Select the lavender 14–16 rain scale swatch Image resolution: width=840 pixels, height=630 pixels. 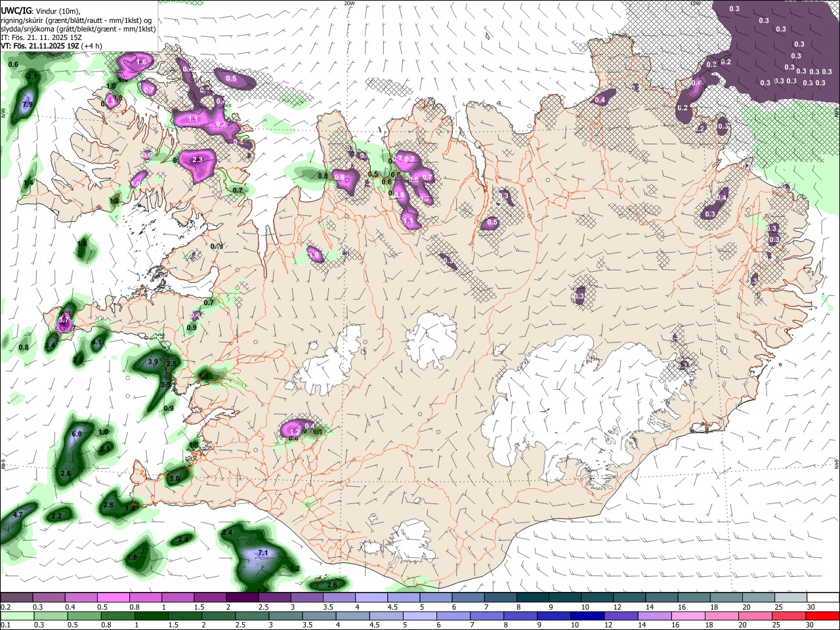(x=654, y=616)
